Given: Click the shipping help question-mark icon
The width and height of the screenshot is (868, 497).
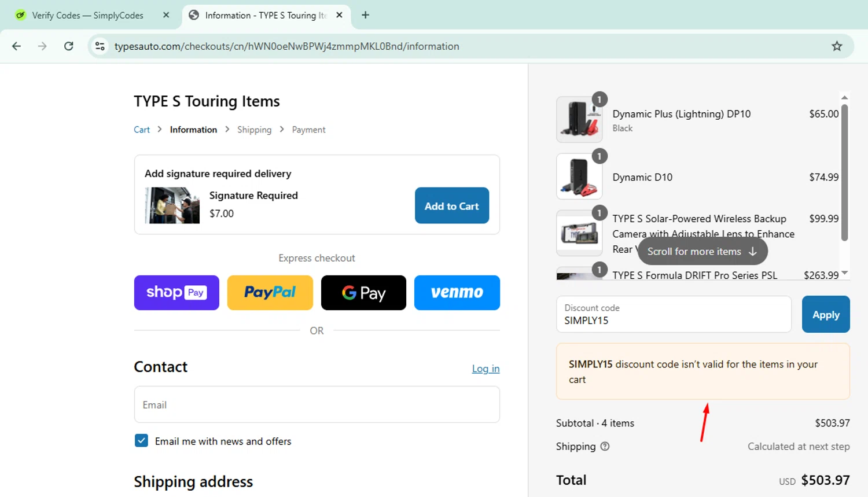Looking at the screenshot, I should (605, 446).
